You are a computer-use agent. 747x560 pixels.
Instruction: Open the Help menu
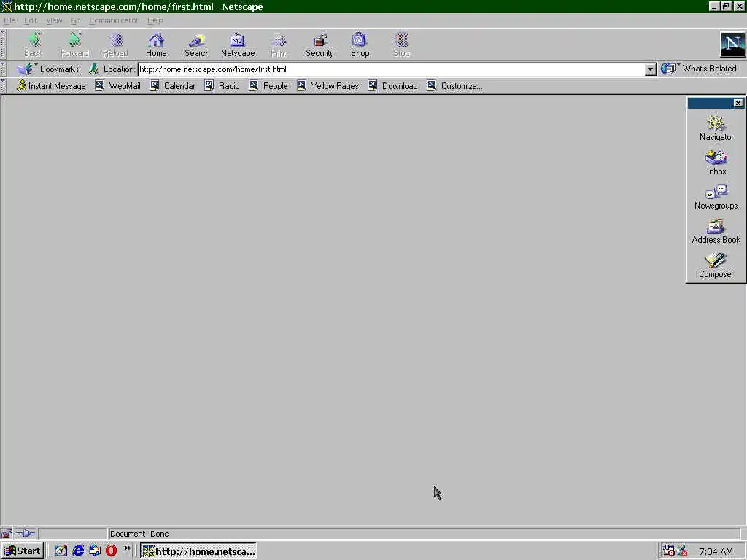(x=155, y=20)
